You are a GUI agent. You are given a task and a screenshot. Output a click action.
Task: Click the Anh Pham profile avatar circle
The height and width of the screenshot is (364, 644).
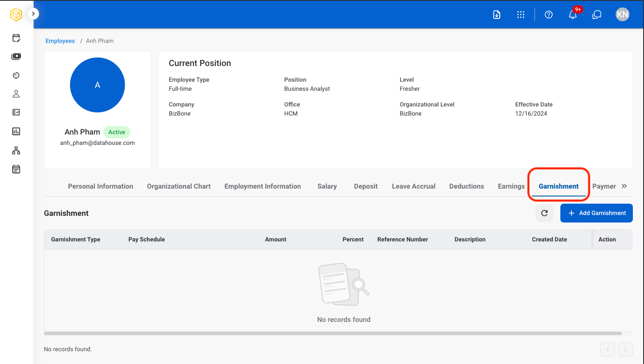tap(97, 85)
